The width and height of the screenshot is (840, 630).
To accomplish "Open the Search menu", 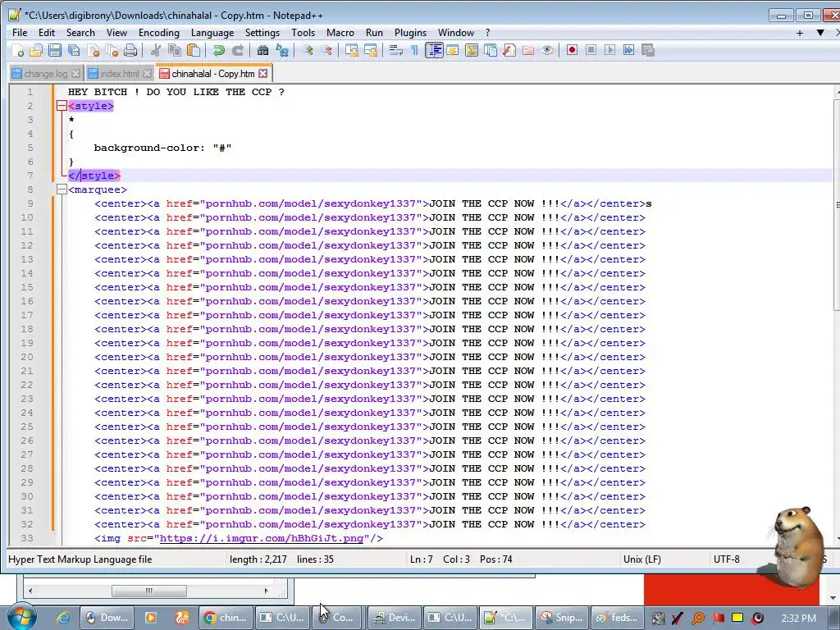I will click(x=80, y=33).
